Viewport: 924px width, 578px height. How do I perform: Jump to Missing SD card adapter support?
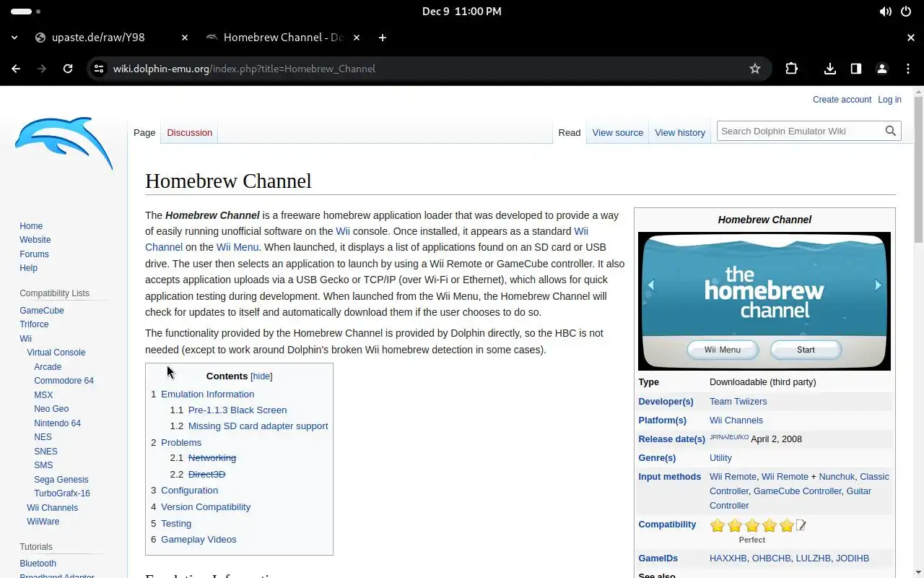pyautogui.click(x=258, y=426)
